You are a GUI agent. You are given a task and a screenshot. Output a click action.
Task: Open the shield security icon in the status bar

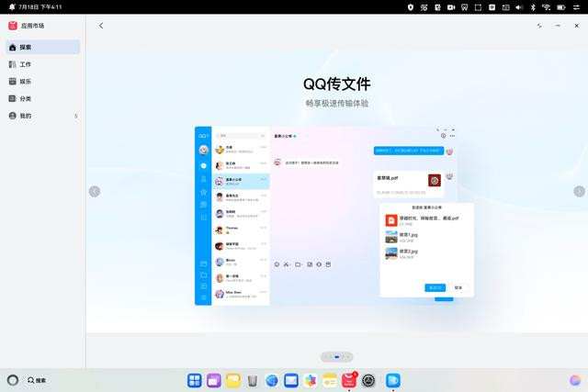[411, 7]
